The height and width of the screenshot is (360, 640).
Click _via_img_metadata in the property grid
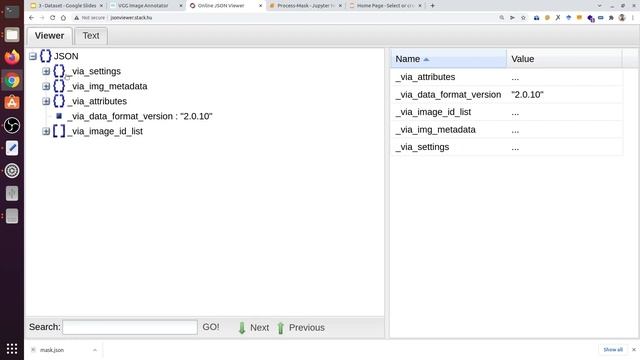tap(436, 130)
